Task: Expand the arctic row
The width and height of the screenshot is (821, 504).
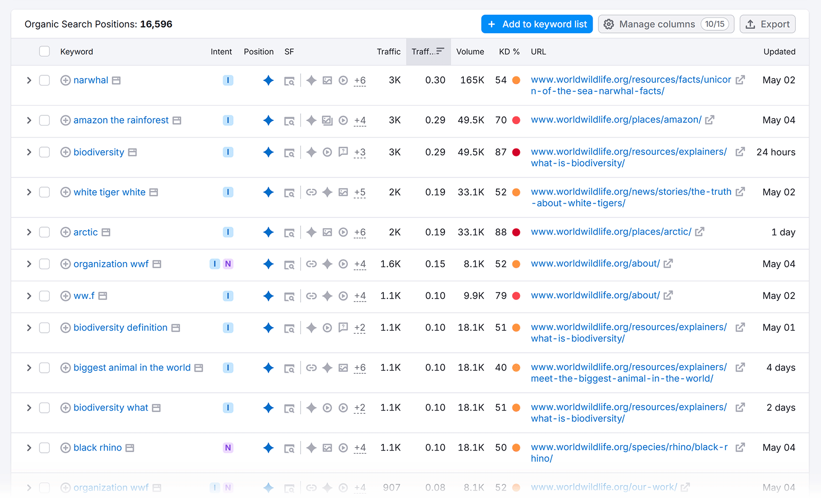Action: click(29, 232)
